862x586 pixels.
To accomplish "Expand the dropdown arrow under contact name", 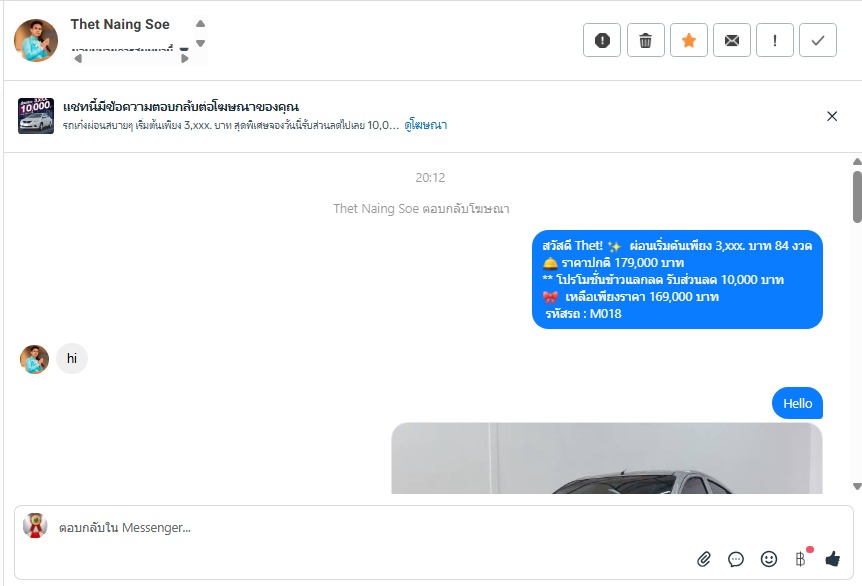I will [x=184, y=49].
